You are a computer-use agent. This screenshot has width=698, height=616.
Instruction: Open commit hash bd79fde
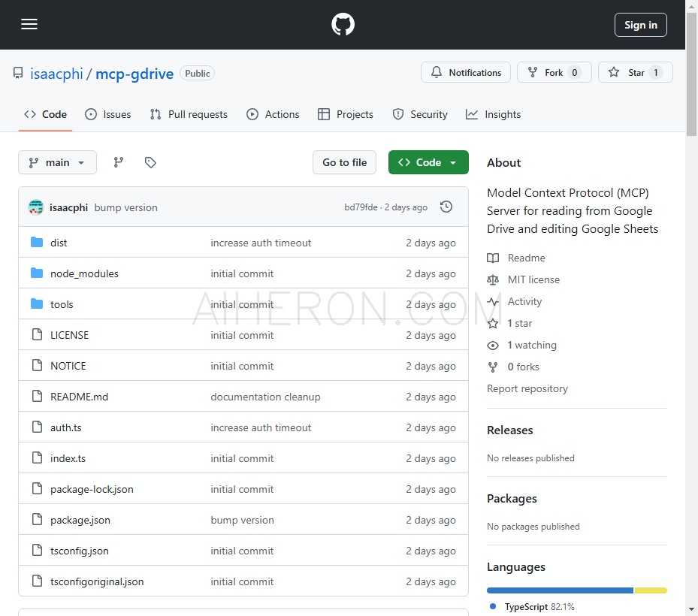[x=361, y=207]
